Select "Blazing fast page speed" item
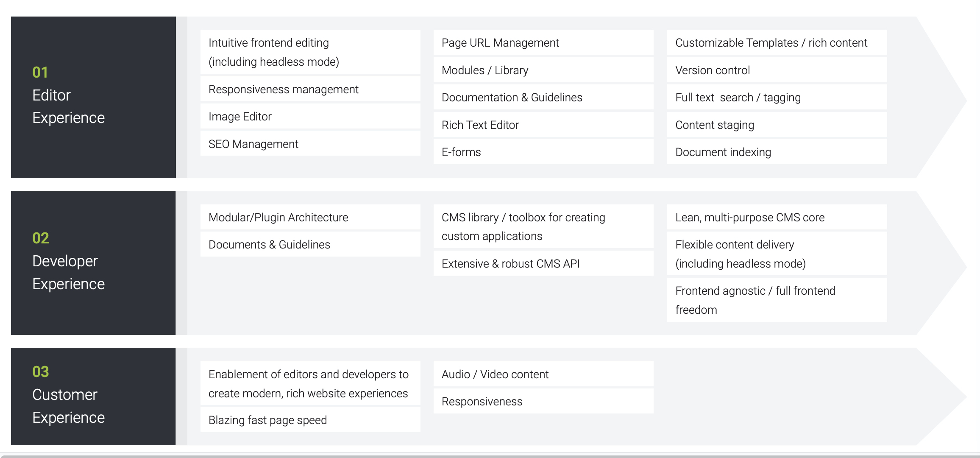Viewport: 980px width, 458px height. (x=310, y=420)
